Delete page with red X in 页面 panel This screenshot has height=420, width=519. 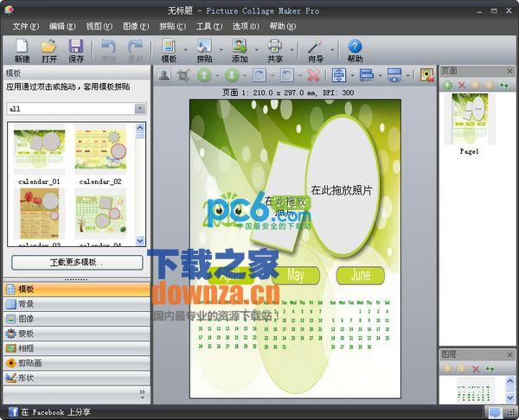click(461, 85)
